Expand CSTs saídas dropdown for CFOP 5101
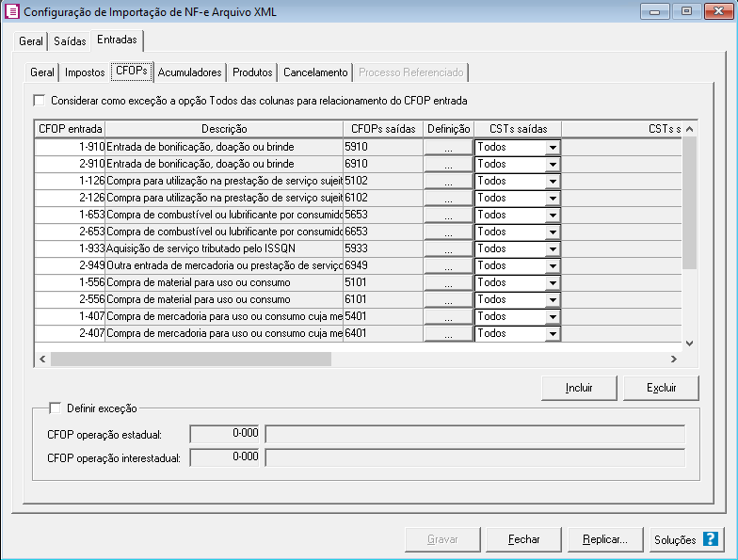Viewport: 738px width, 560px height. [553, 282]
